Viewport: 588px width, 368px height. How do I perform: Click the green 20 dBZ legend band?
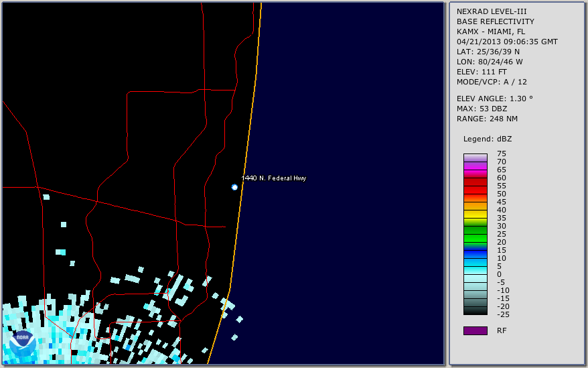pos(475,239)
